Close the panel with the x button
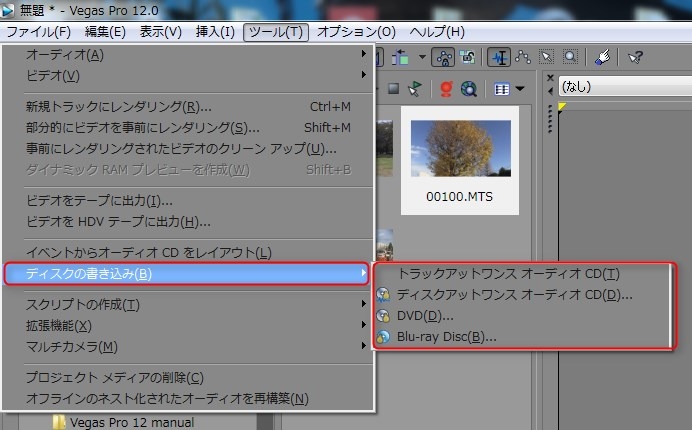692x430 pixels. point(550,78)
